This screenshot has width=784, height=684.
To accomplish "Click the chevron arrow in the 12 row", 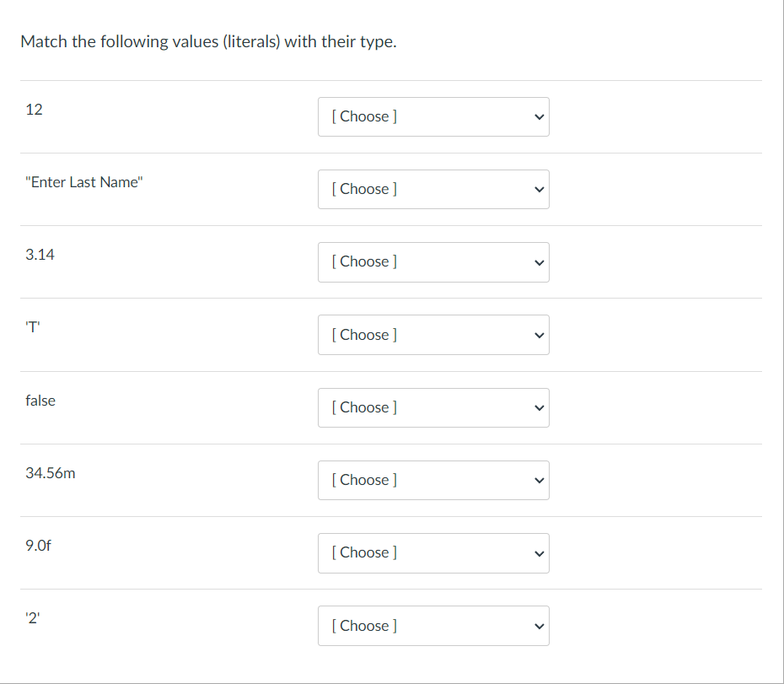I will click(539, 116).
